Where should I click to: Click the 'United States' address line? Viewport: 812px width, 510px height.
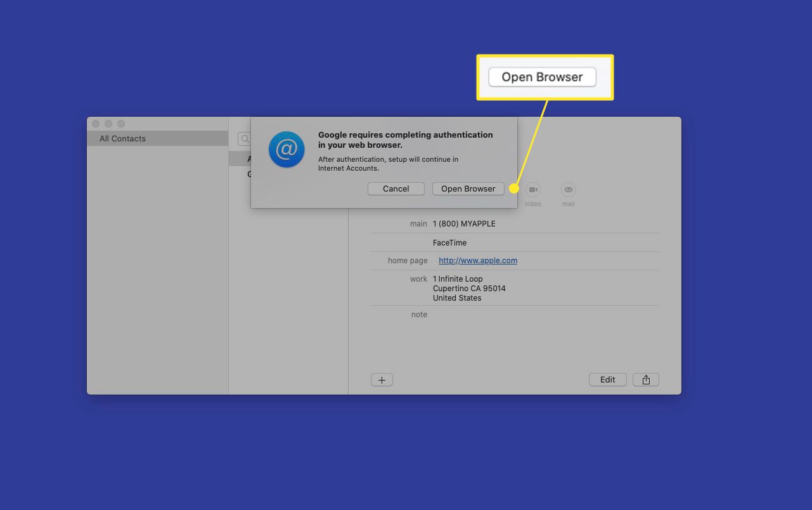click(x=457, y=297)
